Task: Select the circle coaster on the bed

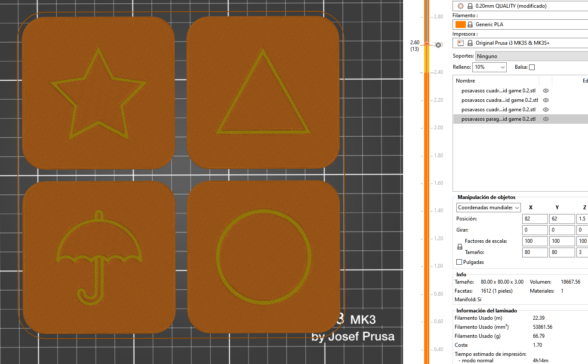Action: (263, 257)
